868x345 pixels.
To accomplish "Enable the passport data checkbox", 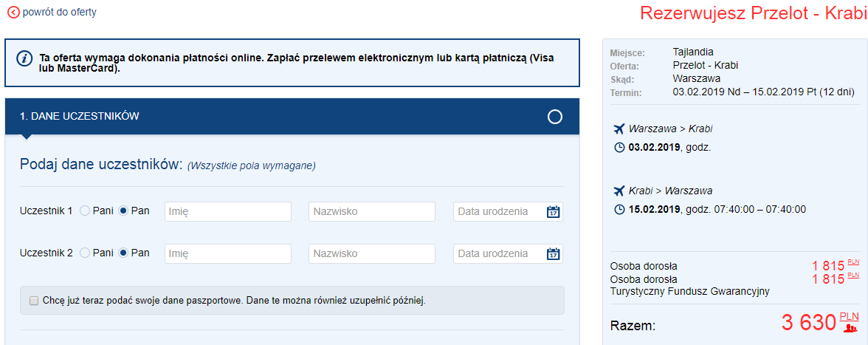I will pos(33,301).
